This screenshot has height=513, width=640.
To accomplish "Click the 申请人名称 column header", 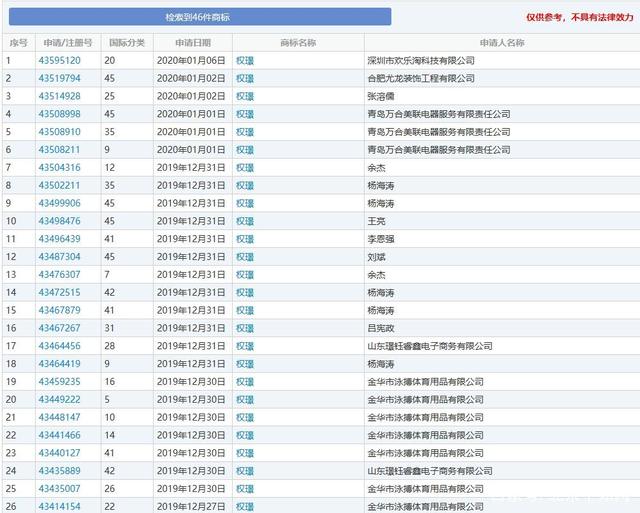I will point(501,43).
